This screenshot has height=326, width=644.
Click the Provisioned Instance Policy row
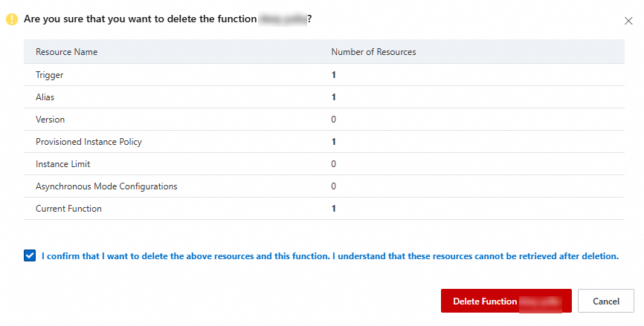tap(88, 142)
